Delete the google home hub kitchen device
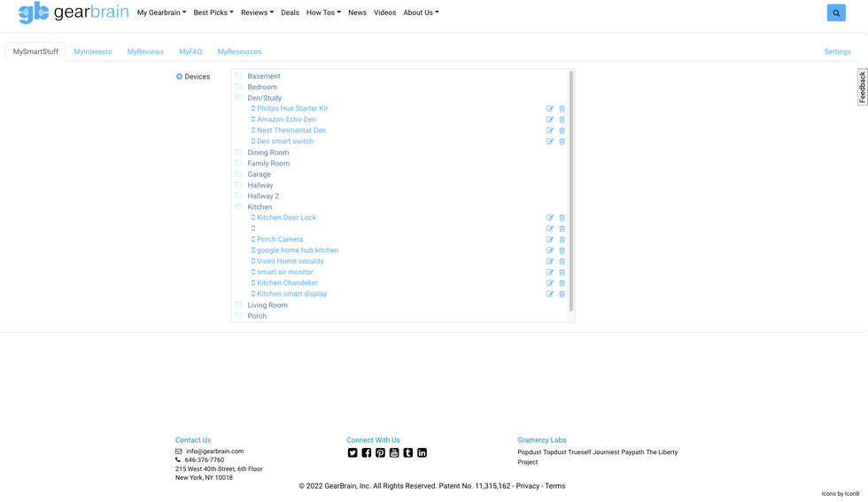 562,251
